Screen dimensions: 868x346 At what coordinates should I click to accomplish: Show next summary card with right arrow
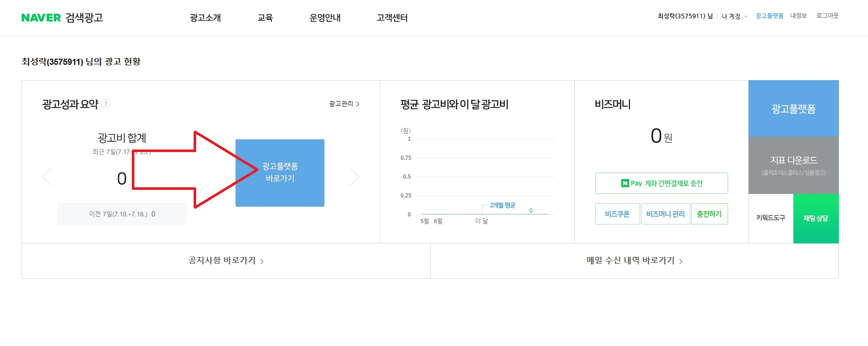click(355, 177)
